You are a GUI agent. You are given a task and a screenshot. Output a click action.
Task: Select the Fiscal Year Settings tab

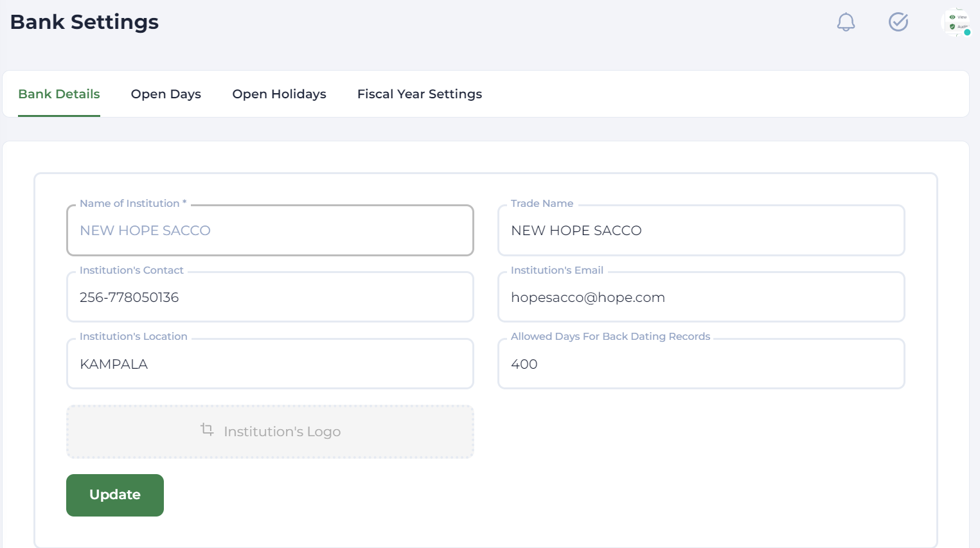[419, 94]
